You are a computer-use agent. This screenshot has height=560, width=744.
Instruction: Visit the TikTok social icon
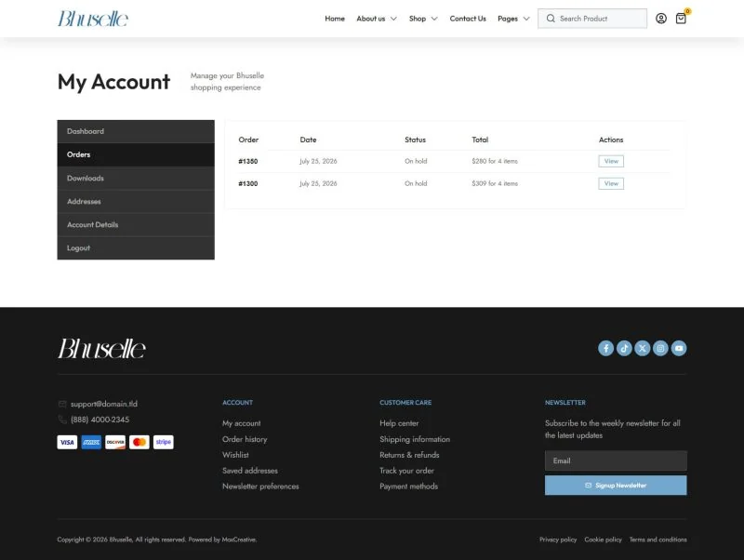point(624,348)
